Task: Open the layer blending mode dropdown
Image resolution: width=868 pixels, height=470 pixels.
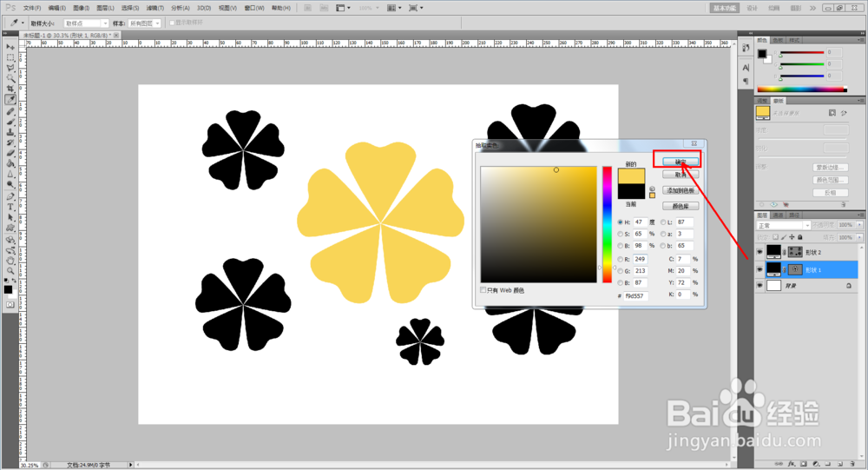Action: 783,226
